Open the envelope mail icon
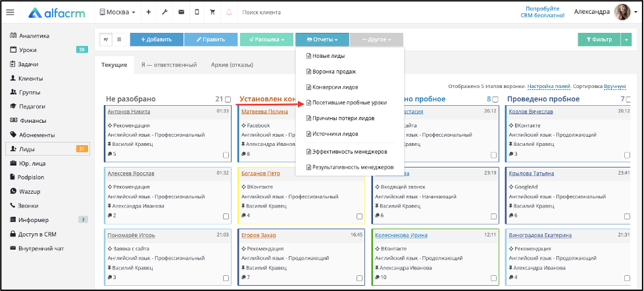Image resolution: width=644 pixels, height=291 pixels. point(181,12)
